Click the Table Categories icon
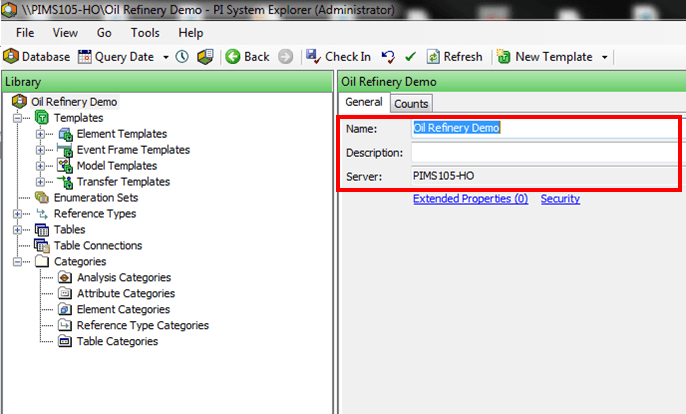 pyautogui.click(x=65, y=341)
